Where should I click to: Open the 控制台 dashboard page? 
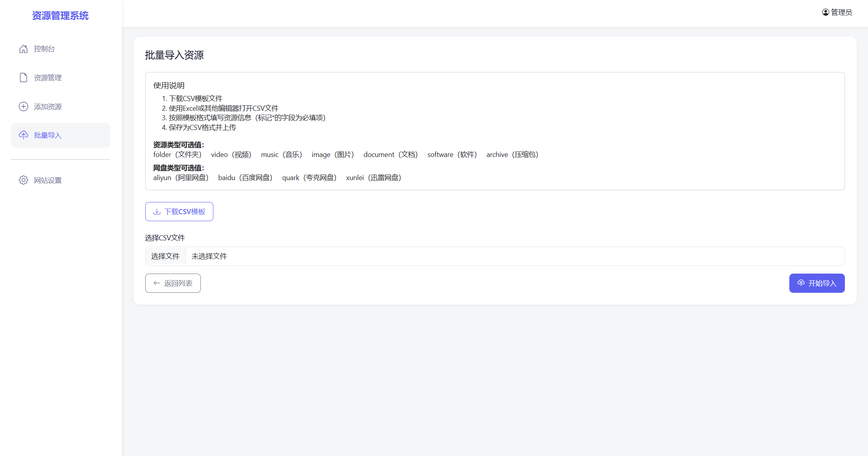(44, 49)
